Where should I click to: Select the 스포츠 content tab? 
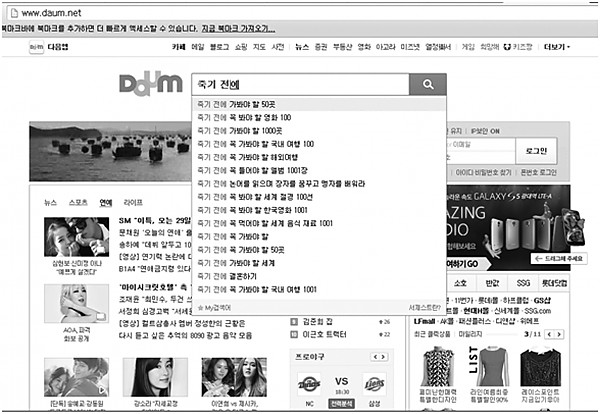[78, 202]
